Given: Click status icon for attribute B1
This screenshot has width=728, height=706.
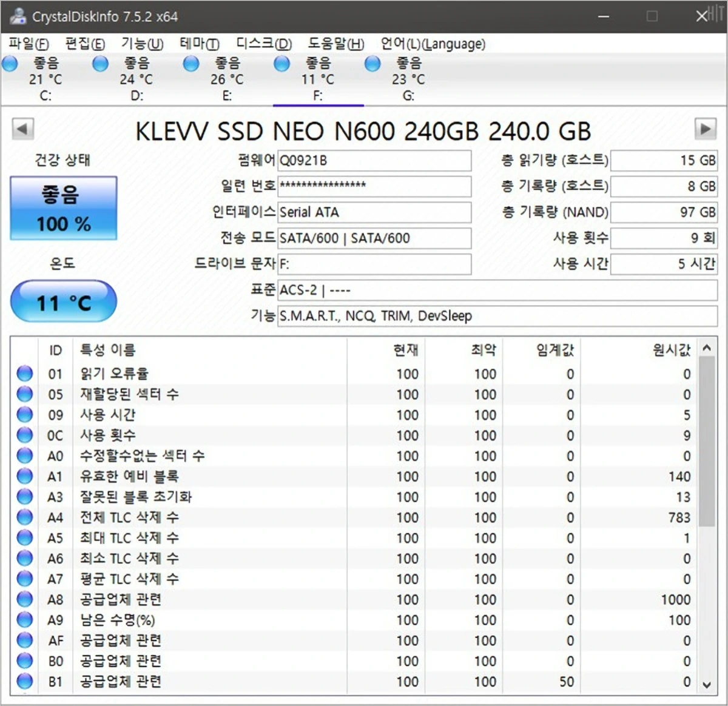Looking at the screenshot, I should pos(25,681).
